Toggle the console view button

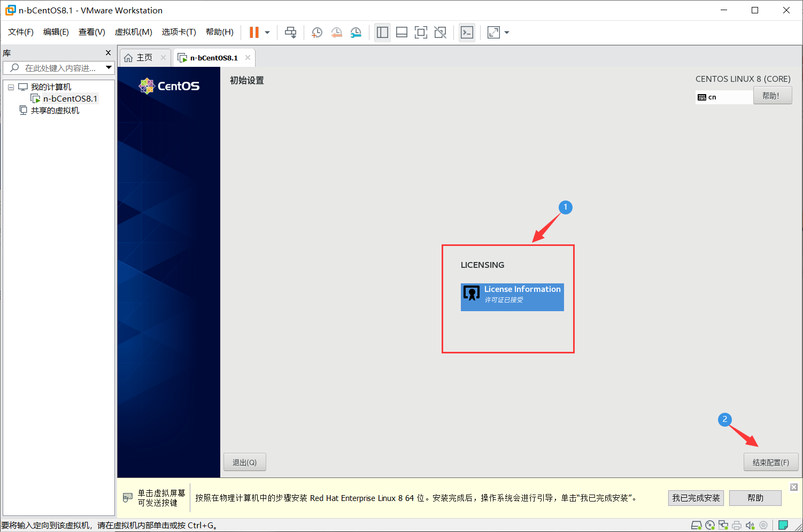pos(467,33)
